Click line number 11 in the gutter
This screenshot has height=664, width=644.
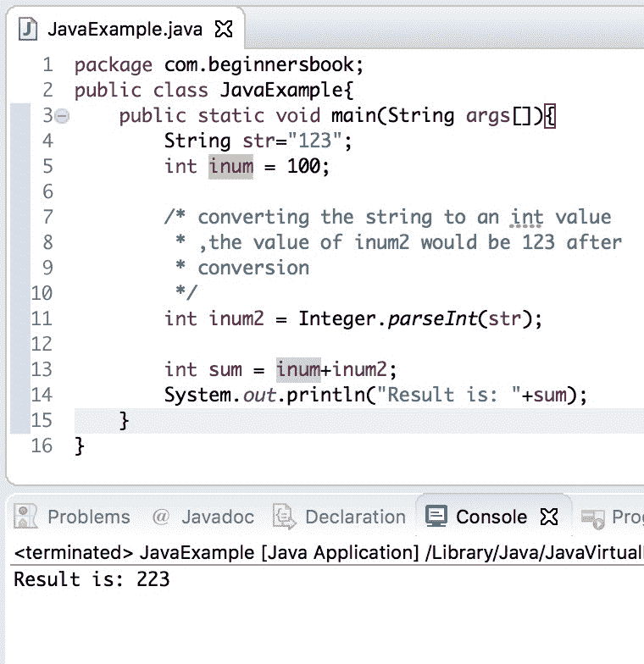click(x=42, y=318)
